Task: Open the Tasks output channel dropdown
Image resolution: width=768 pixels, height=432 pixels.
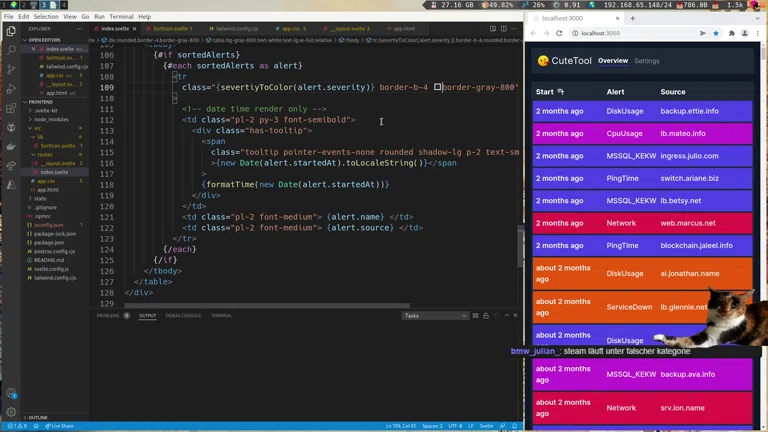Action: [x=435, y=316]
